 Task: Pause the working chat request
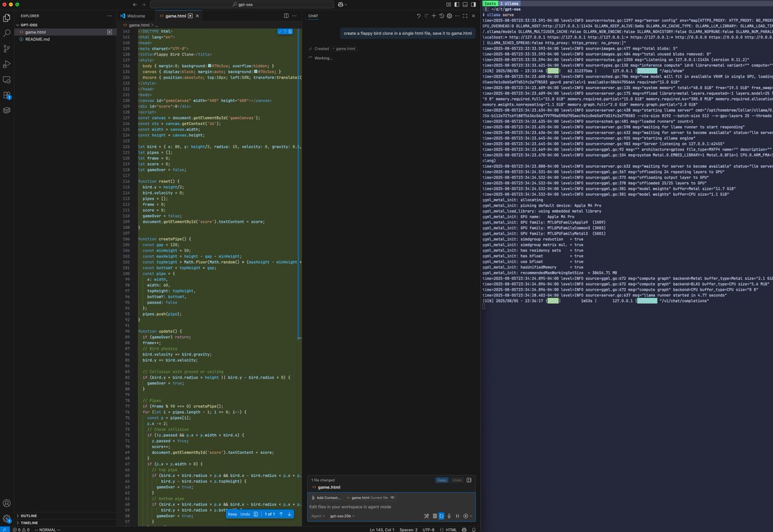point(457,516)
